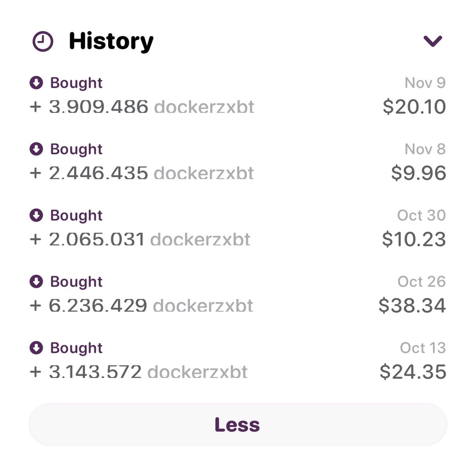The width and height of the screenshot is (476, 458).
Task: Open the 3.143.572 dockerzxbt transaction
Action: [x=139, y=372]
